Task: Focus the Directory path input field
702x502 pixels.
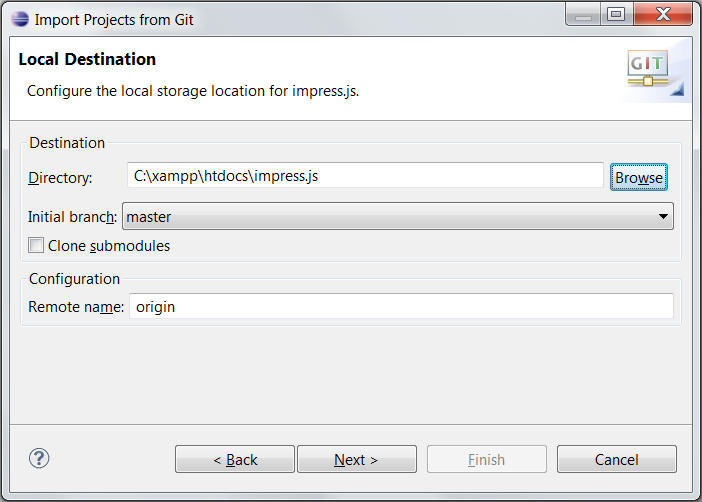Action: coord(365,176)
